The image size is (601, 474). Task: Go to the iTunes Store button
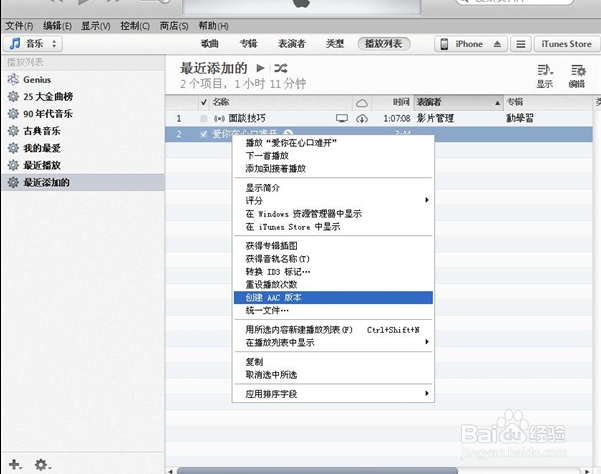pyautogui.click(x=566, y=44)
